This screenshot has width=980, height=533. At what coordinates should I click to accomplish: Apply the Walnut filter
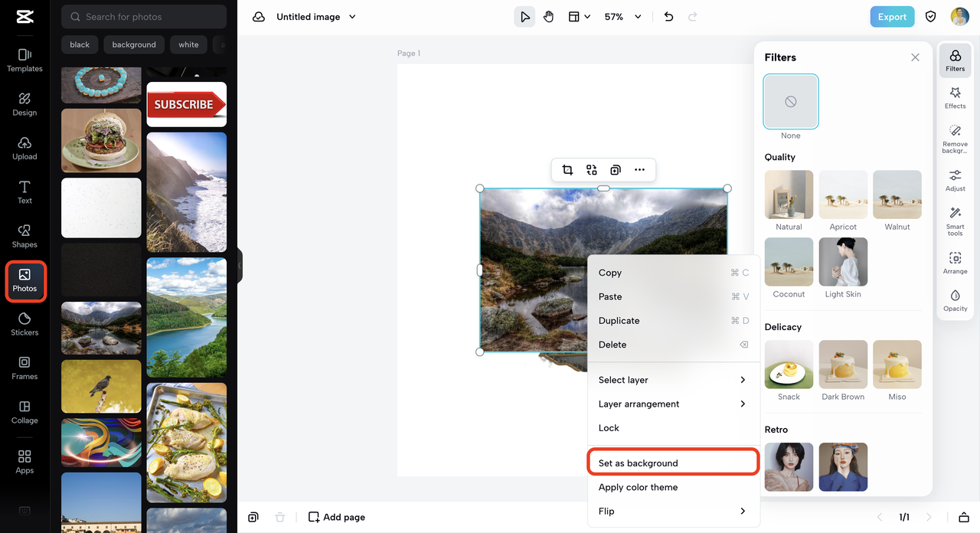click(x=897, y=195)
